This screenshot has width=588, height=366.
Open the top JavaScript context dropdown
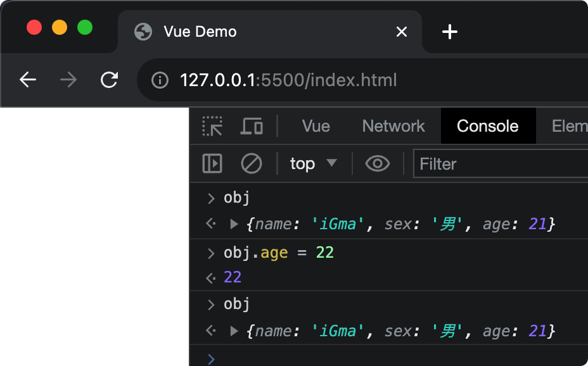point(313,164)
